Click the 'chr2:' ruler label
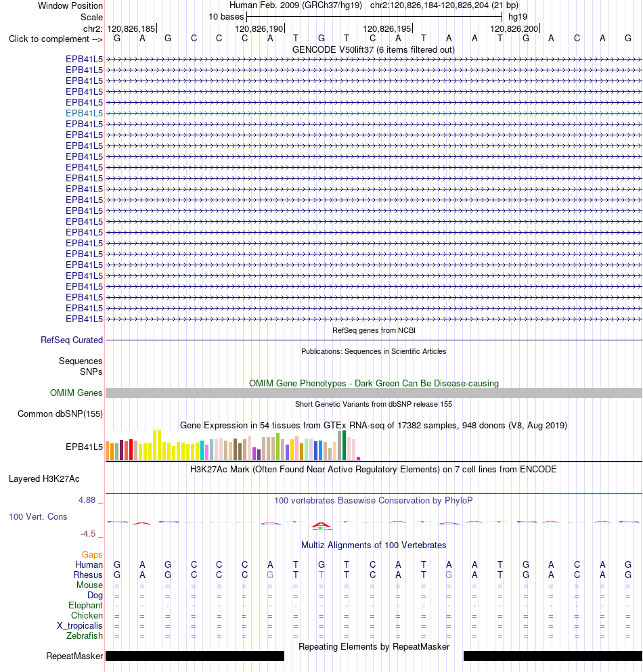 tap(93, 28)
